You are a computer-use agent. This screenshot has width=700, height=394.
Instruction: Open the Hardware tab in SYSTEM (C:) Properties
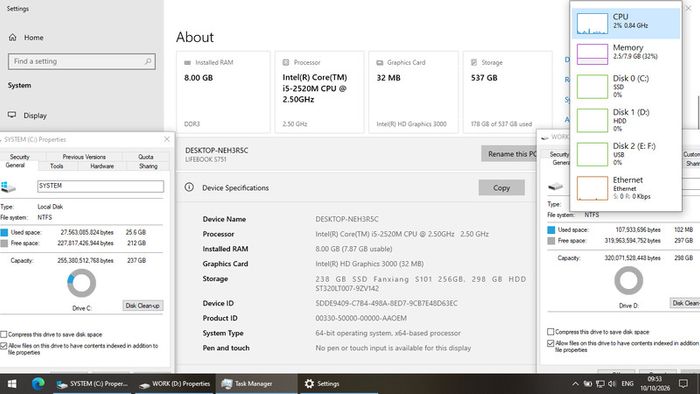[x=102, y=166]
